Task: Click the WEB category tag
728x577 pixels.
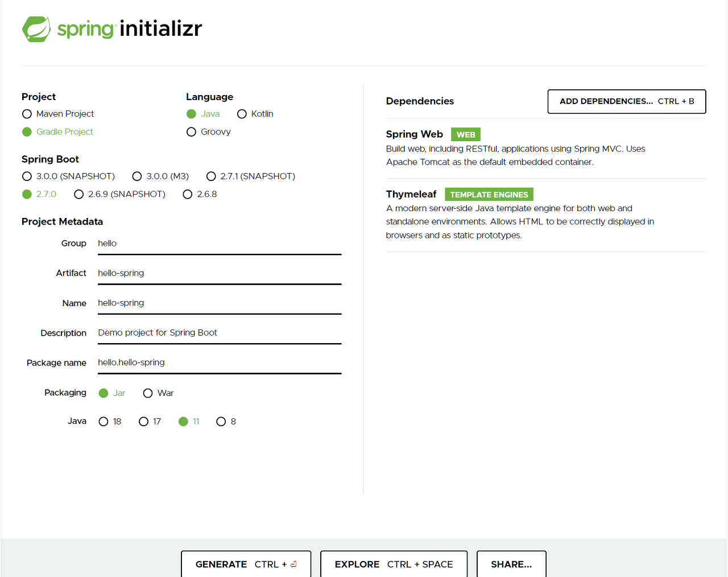Action: [466, 134]
